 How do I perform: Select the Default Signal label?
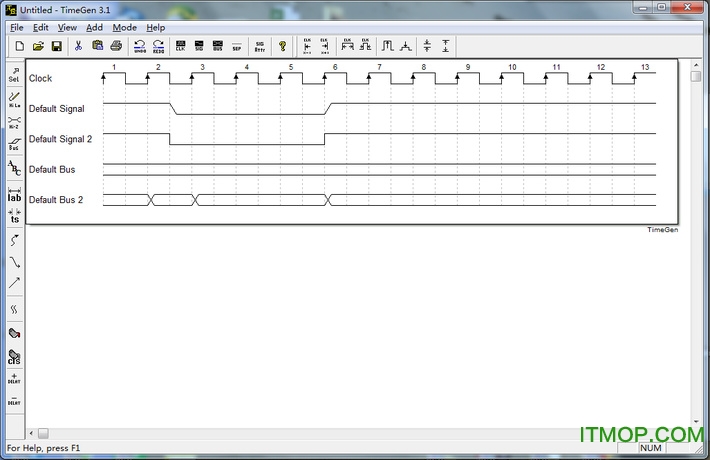pyautogui.click(x=57, y=109)
